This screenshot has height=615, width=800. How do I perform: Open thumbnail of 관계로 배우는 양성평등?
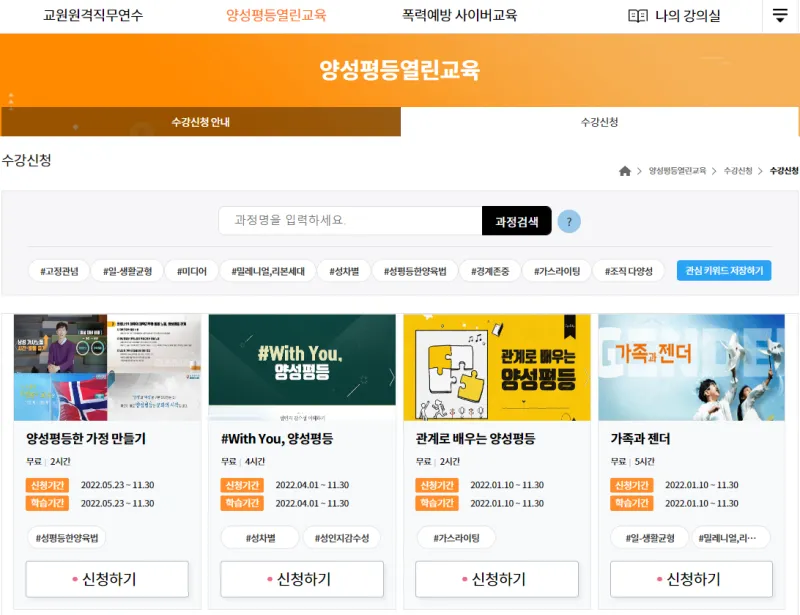(497, 367)
